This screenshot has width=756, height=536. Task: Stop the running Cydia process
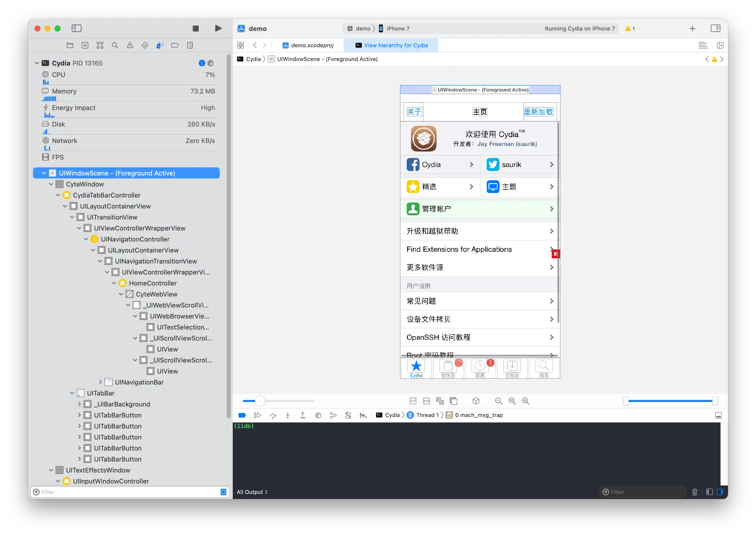pos(195,28)
